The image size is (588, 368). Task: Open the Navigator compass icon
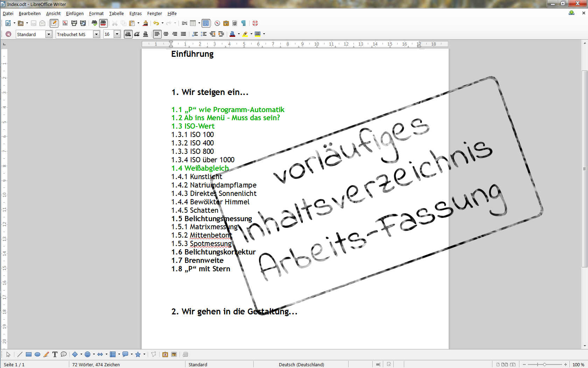(x=217, y=23)
